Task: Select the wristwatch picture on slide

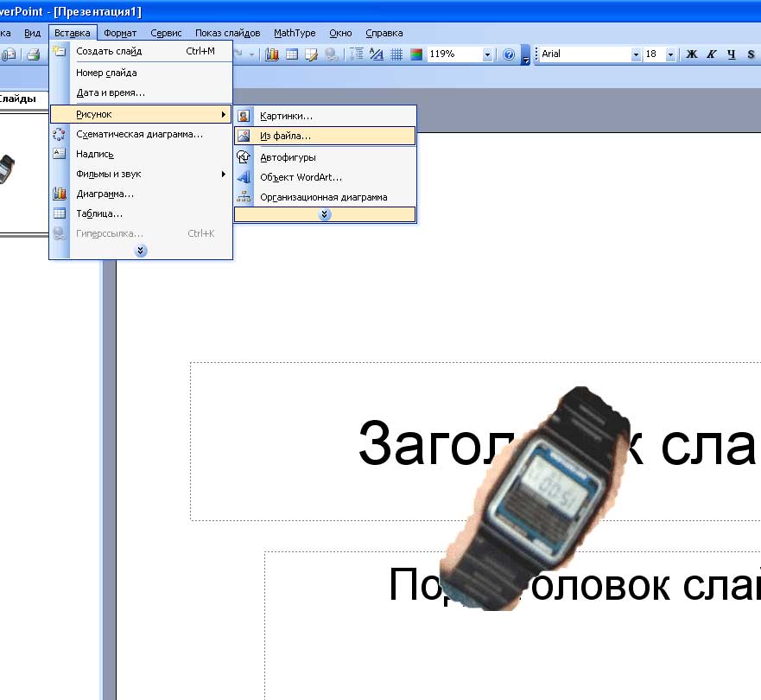Action: [x=536, y=499]
